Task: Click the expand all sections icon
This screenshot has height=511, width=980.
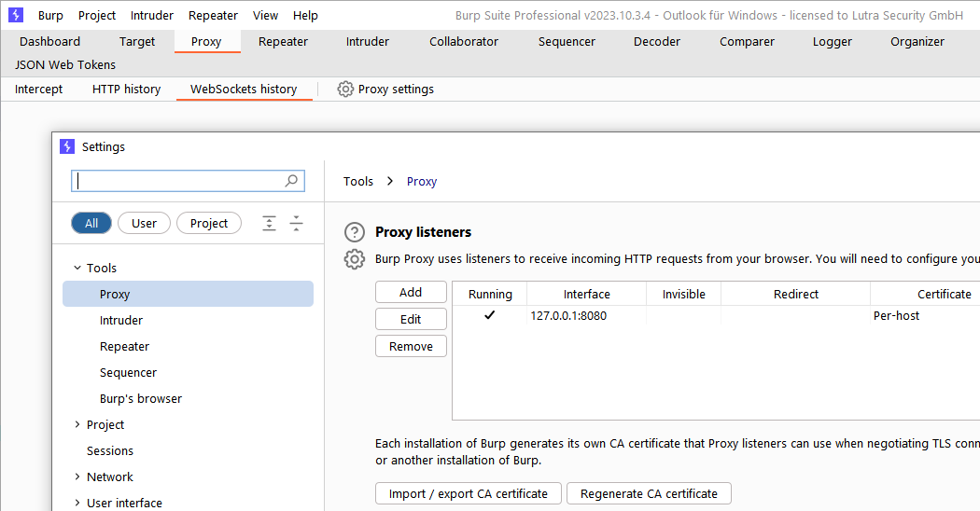Action: (270, 223)
